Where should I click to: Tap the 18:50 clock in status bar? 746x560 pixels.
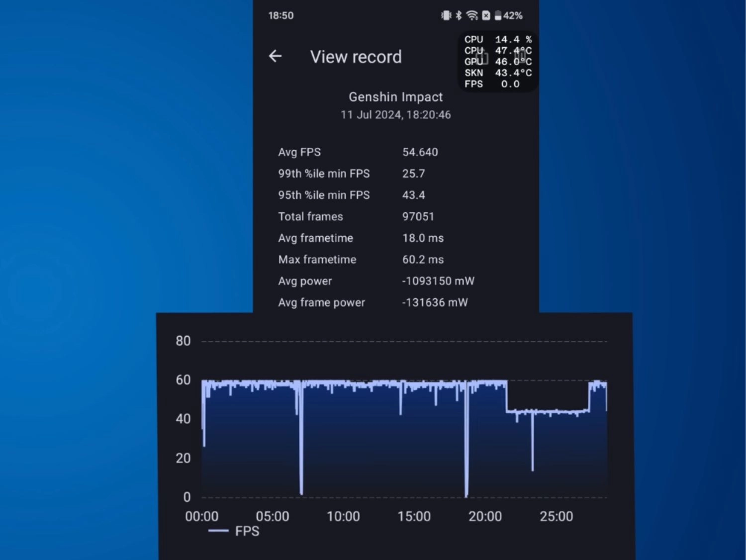tap(281, 15)
